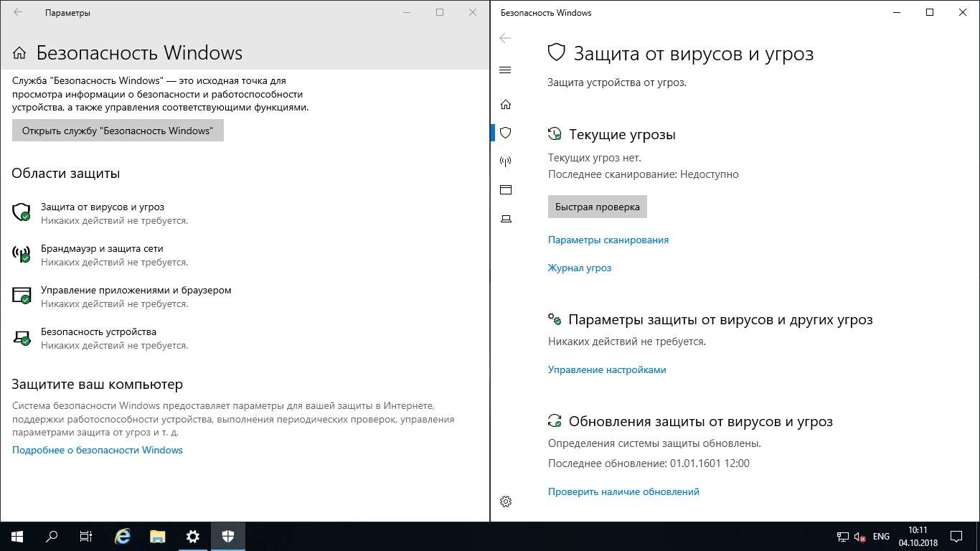Open Управление настройками link
Image resolution: width=980 pixels, height=551 pixels.
click(x=607, y=369)
